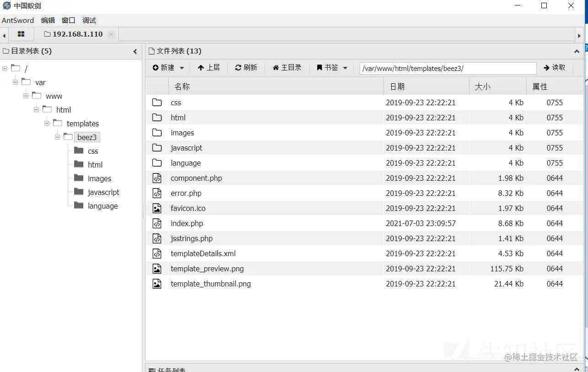Collapse the templates tree node
This screenshot has height=372, width=588.
(47, 124)
